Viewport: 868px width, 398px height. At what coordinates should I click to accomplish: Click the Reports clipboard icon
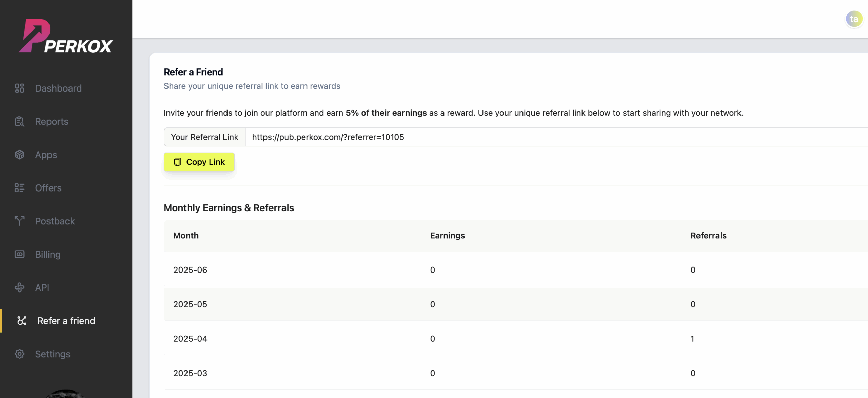[19, 121]
